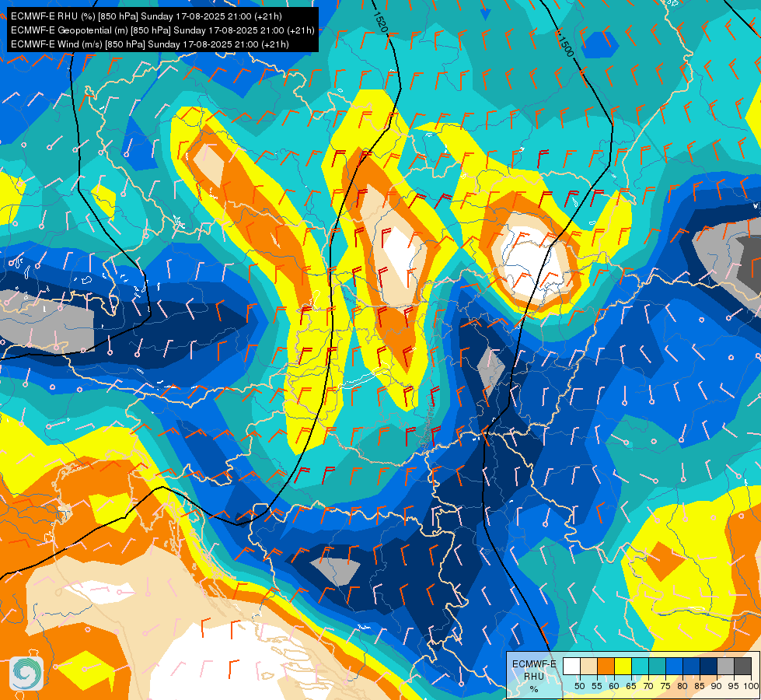The height and width of the screenshot is (700, 761).
Task: Click the cyan 65-70 legend swatch
Action: tap(641, 666)
